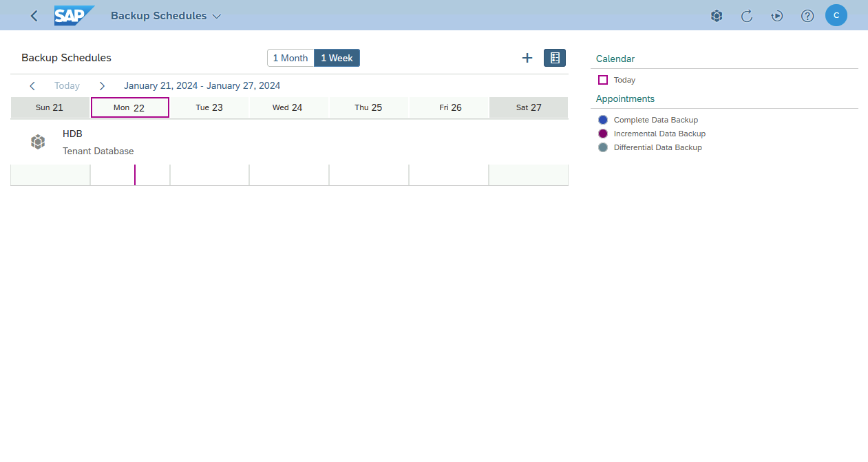Open the user avatar menu

(836, 15)
